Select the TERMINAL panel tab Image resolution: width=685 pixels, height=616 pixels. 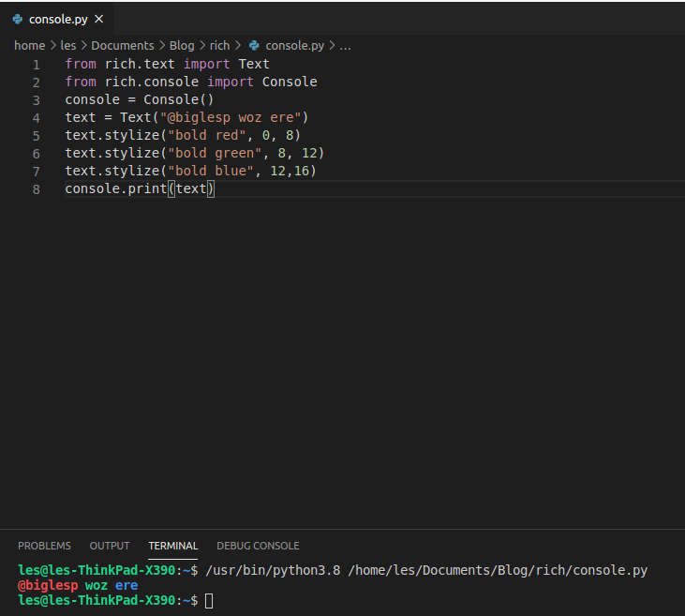click(173, 546)
